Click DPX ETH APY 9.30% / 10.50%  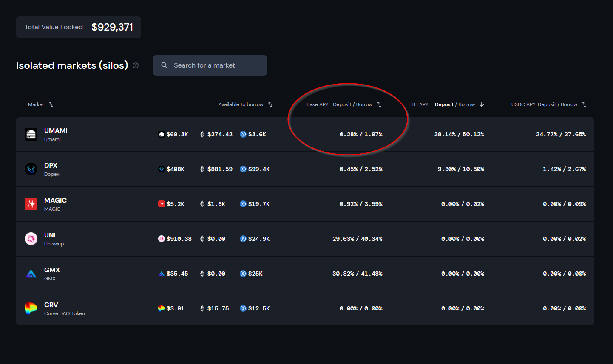coord(461,169)
